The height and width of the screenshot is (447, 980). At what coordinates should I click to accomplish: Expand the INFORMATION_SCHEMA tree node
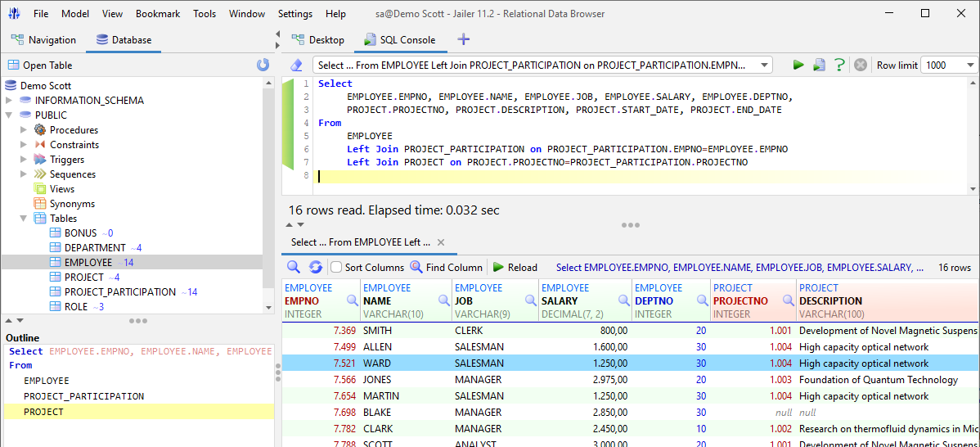tap(9, 101)
